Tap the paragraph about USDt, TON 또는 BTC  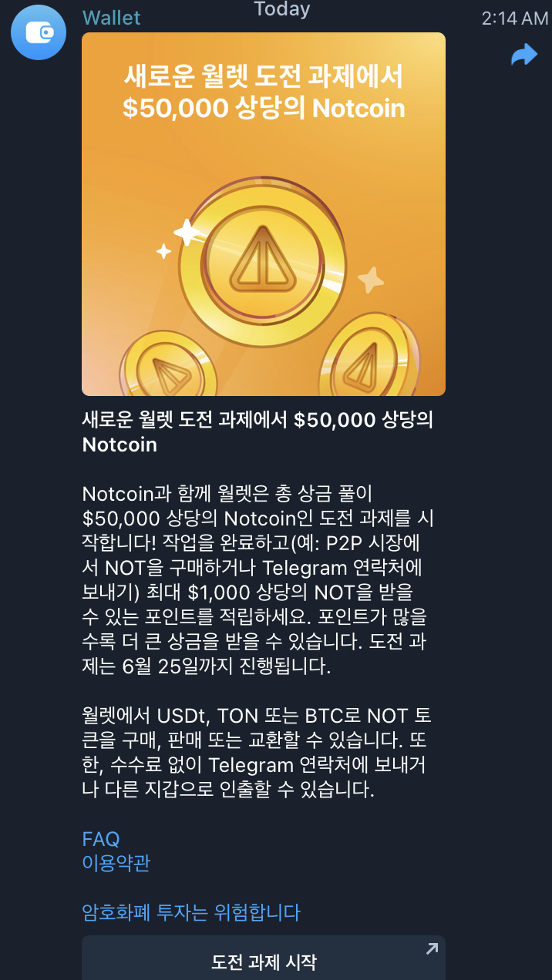257,753
